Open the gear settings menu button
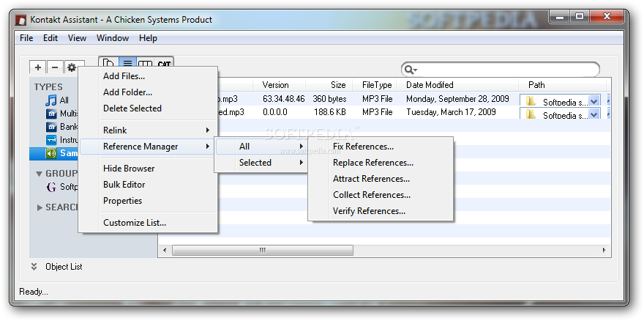644x321 pixels. 72,67
